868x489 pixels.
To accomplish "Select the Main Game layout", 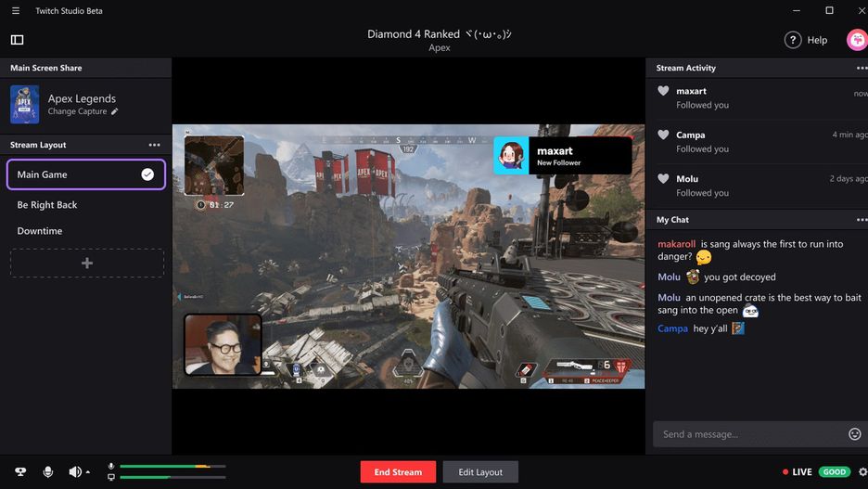I will pos(86,174).
